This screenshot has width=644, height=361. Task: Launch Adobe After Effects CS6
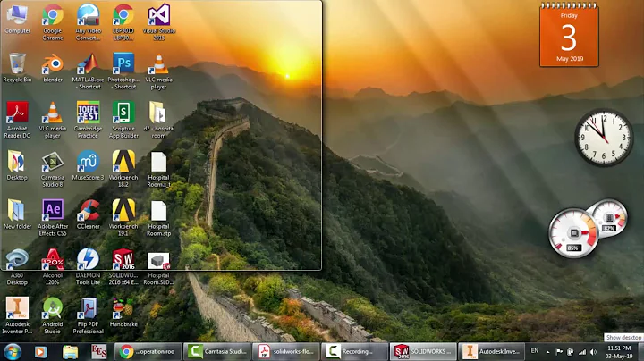tap(53, 218)
